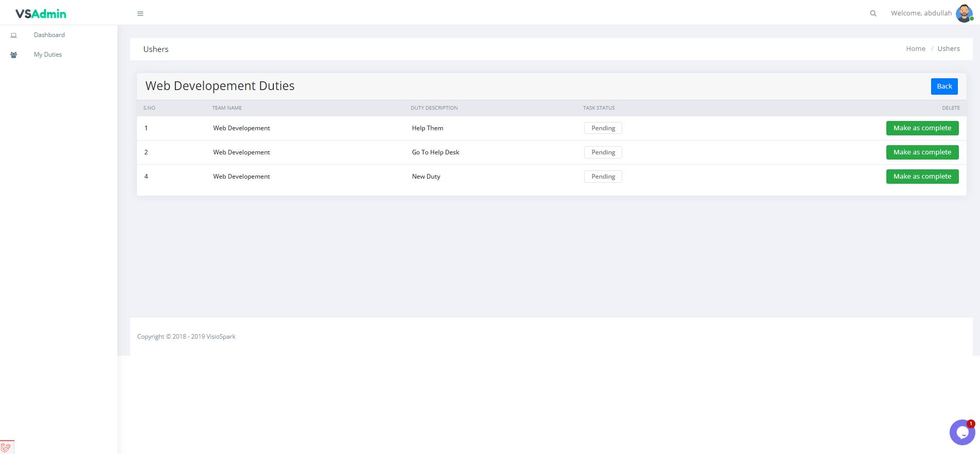Click the My Duties people icon
Viewport: 980px width, 454px height.
pos(14,55)
